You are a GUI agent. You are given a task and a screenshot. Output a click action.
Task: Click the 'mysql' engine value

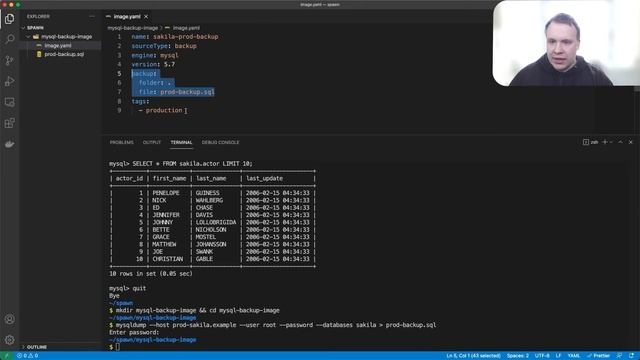(169, 55)
